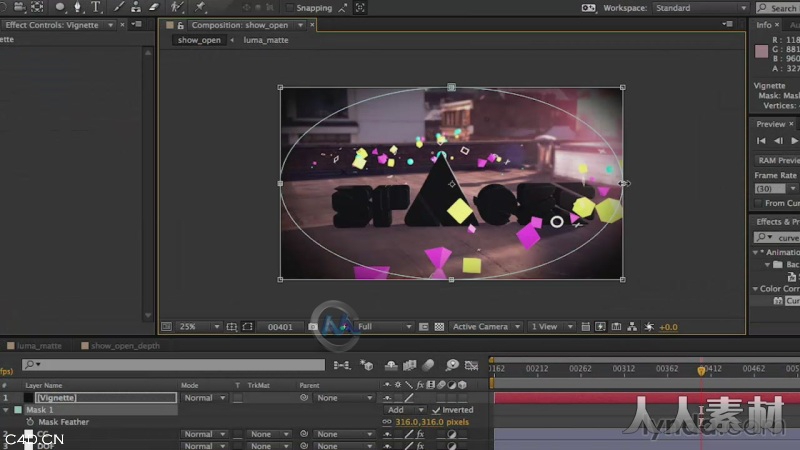Open grid and guide options
The image size is (800, 450).
click(x=232, y=327)
